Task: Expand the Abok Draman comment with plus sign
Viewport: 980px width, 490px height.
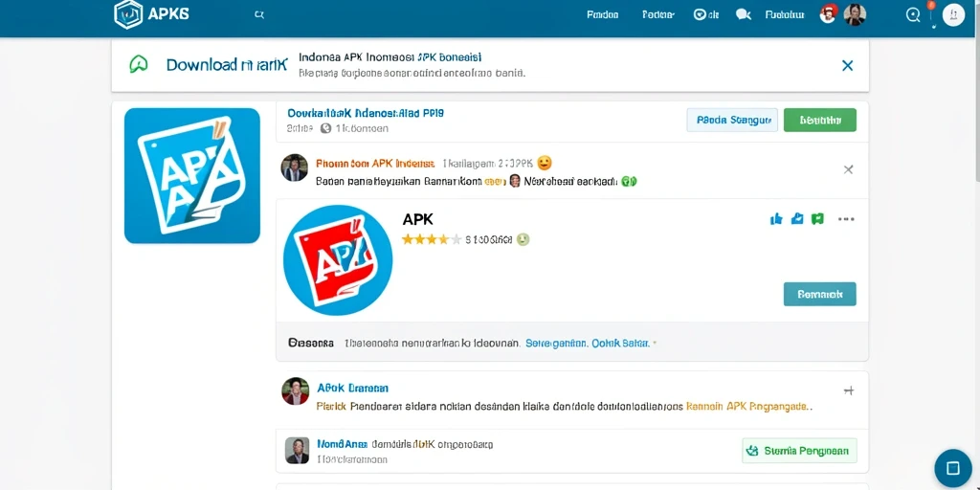Action: tap(848, 390)
